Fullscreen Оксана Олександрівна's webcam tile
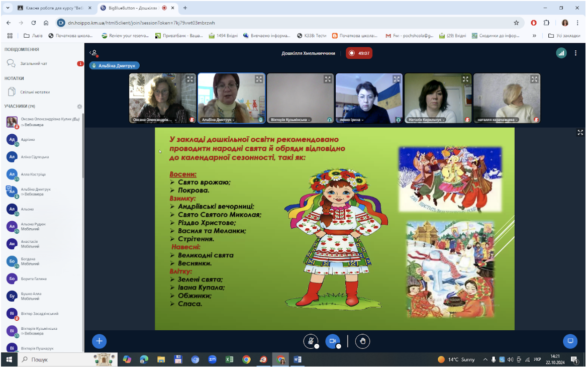The image size is (588, 367). (190, 79)
